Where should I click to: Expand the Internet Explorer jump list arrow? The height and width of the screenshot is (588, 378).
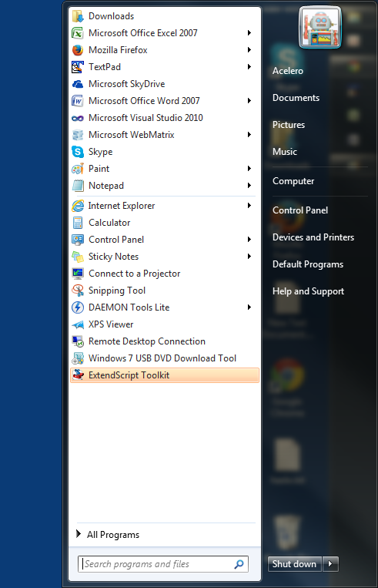click(249, 206)
